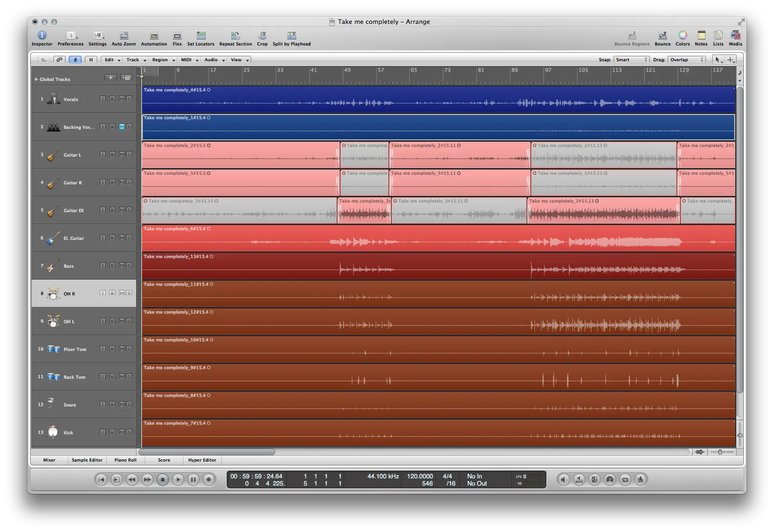Click the tempo value 120.0000
774x532 pixels.
[x=420, y=476]
